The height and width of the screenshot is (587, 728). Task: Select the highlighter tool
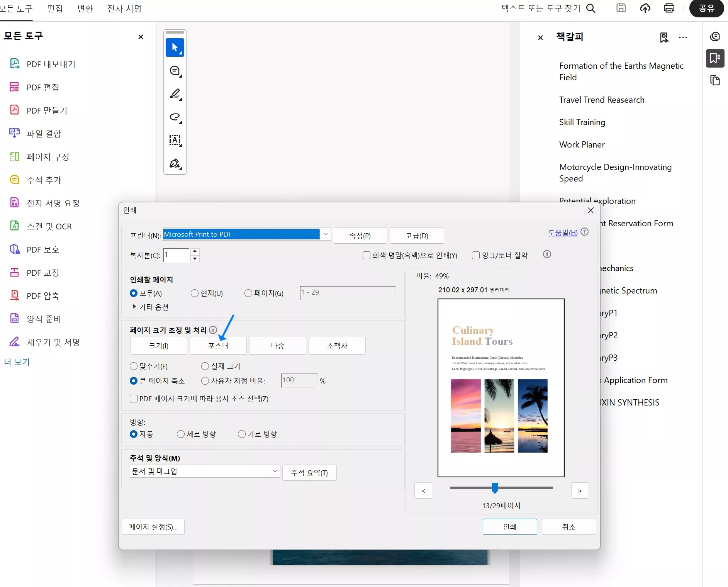tap(175, 94)
